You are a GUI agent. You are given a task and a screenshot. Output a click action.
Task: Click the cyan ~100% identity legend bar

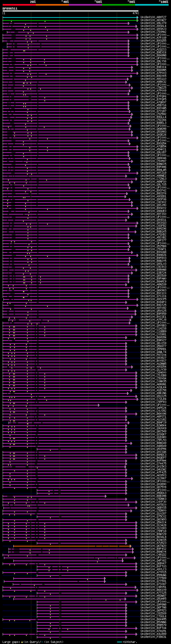pyautogui.click(x=152, y=5)
